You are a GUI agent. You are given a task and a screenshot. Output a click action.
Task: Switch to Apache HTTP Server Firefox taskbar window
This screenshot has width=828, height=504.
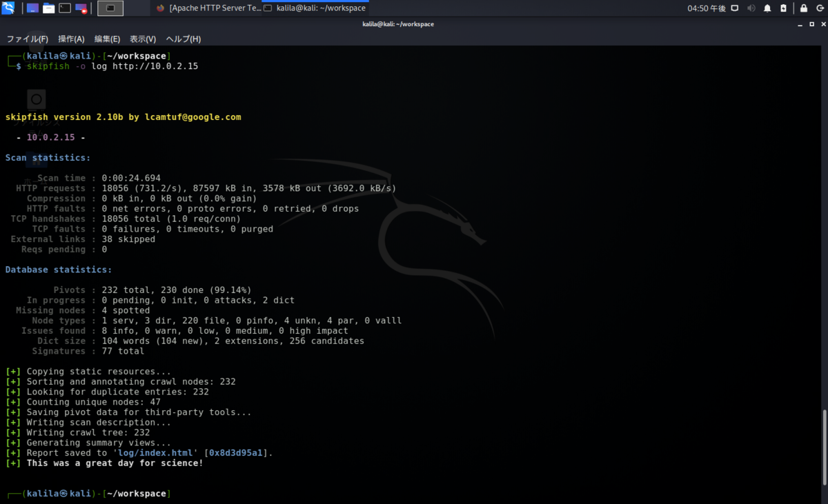click(209, 8)
